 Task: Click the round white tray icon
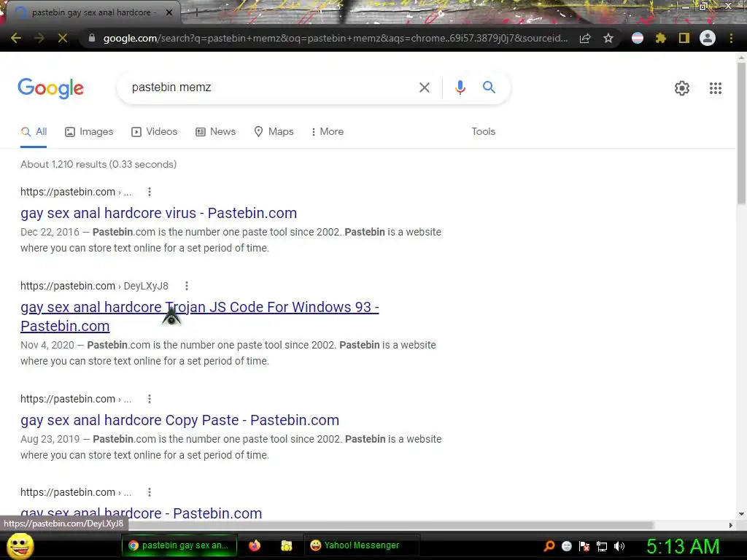coord(566,546)
